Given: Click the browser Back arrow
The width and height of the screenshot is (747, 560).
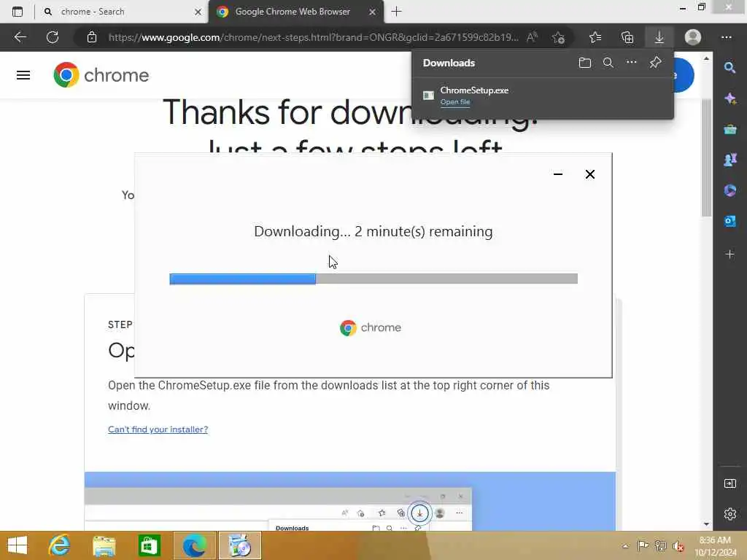Looking at the screenshot, I should pos(20,37).
